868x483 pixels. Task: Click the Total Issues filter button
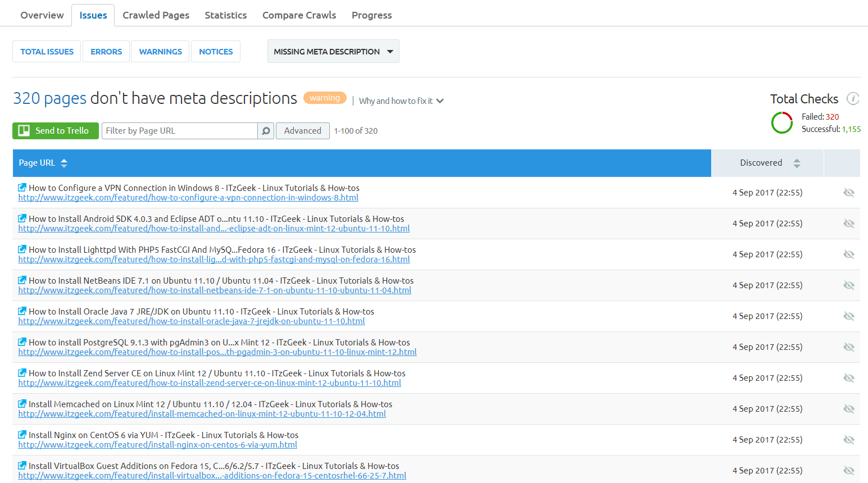coord(47,51)
